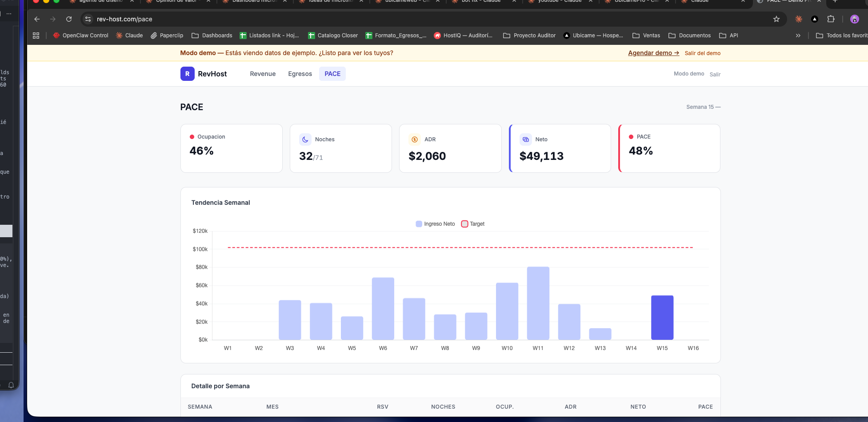Click Salir del demo in the banner
Viewport: 868px width, 422px height.
[703, 53]
